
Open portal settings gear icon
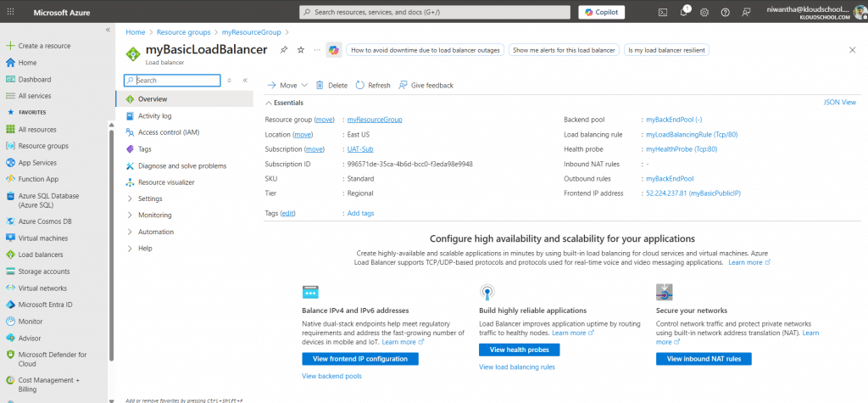click(x=704, y=12)
